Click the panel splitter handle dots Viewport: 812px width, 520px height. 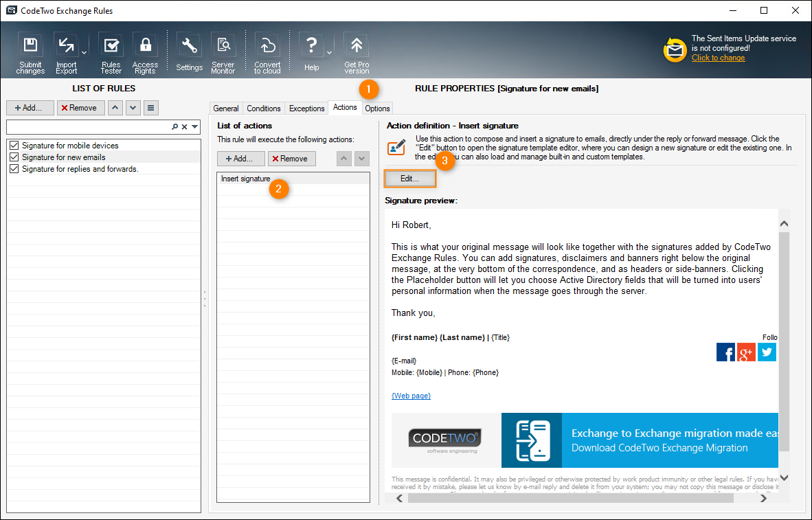tap(205, 299)
